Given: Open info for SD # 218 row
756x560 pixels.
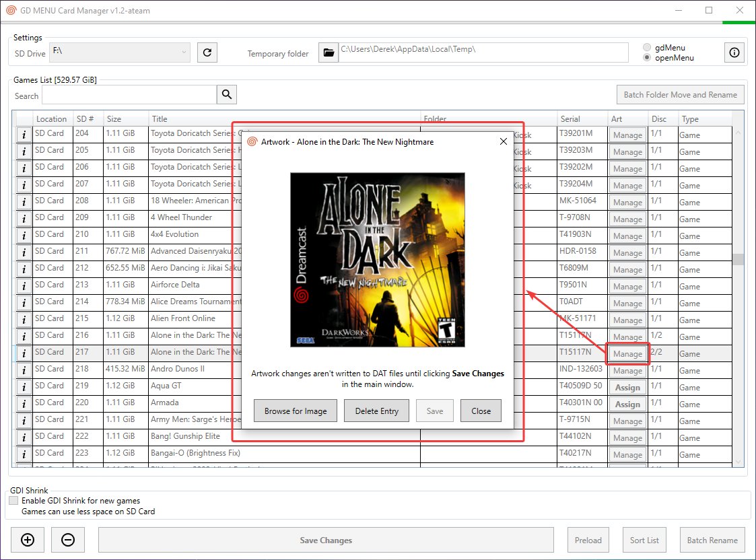Looking at the screenshot, I should (24, 371).
